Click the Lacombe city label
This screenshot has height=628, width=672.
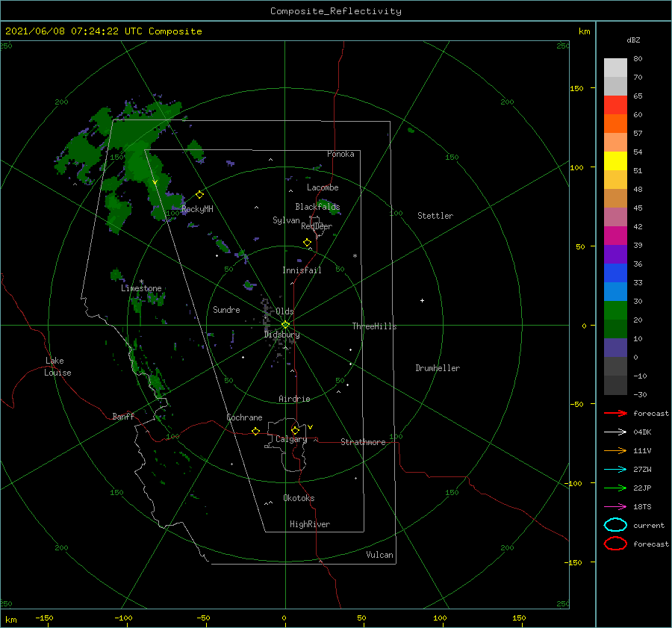coord(323,187)
